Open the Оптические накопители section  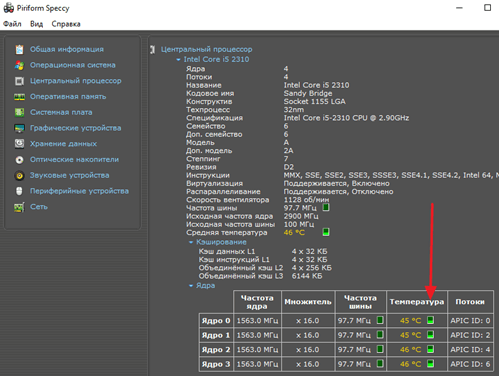click(74, 160)
